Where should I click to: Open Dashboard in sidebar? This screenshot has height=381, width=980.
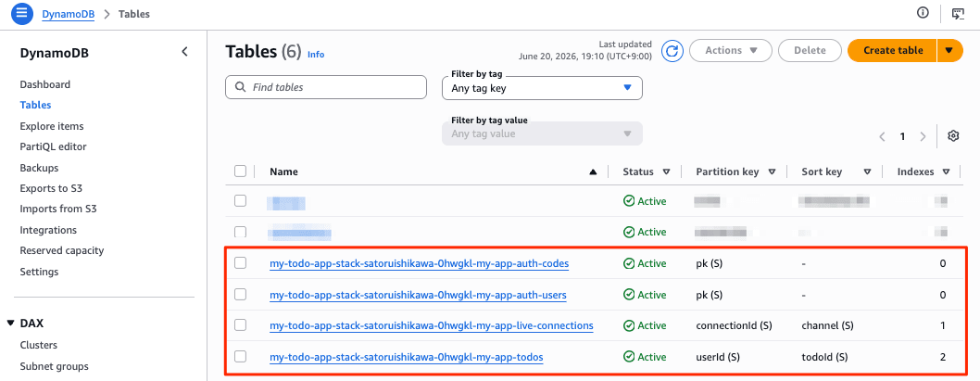pyautogui.click(x=45, y=84)
